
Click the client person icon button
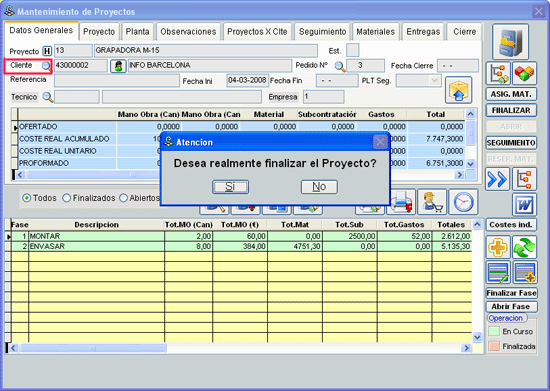pos(118,66)
